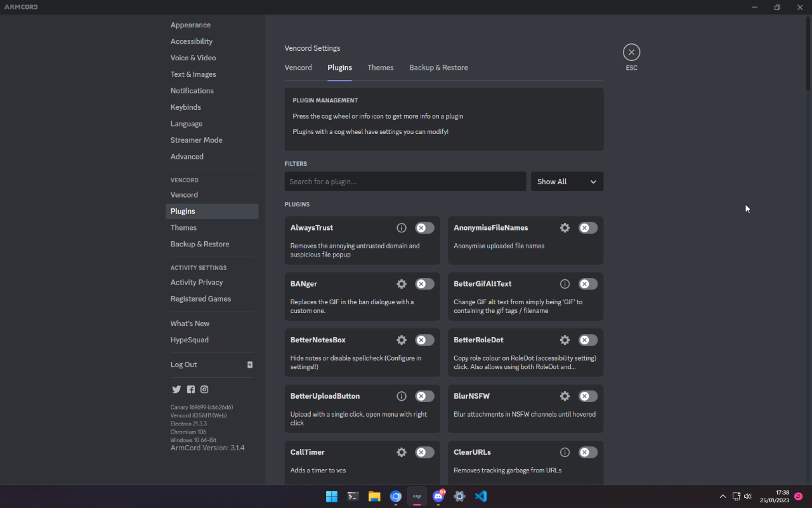Open BetterNotesBox settings cog

click(x=402, y=340)
